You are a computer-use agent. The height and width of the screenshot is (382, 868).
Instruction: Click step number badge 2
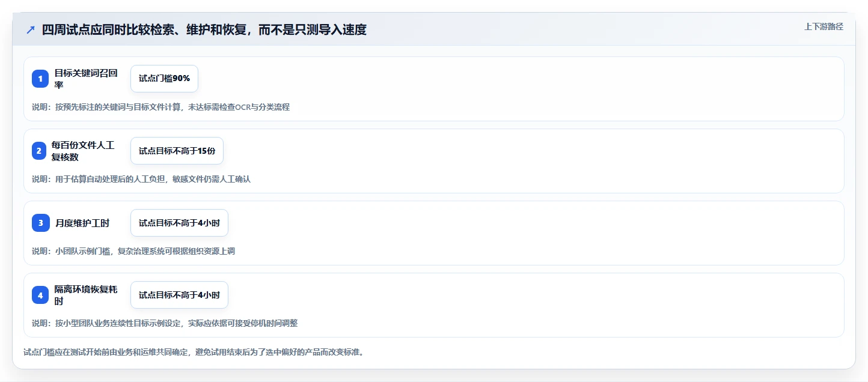39,151
